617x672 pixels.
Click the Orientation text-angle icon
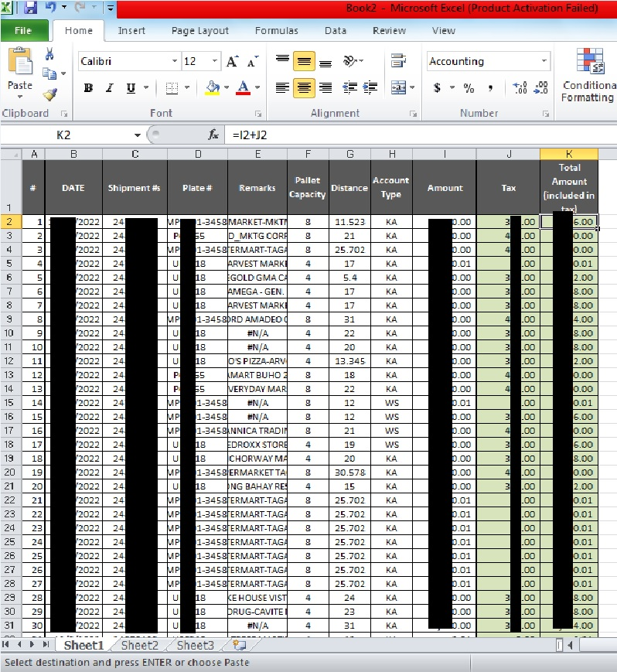pyautogui.click(x=350, y=61)
